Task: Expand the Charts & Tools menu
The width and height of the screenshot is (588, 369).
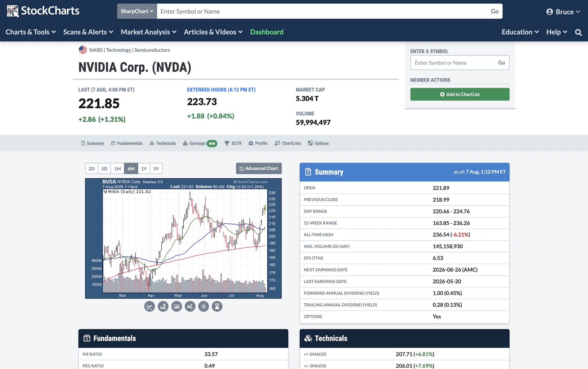Action: tap(31, 32)
